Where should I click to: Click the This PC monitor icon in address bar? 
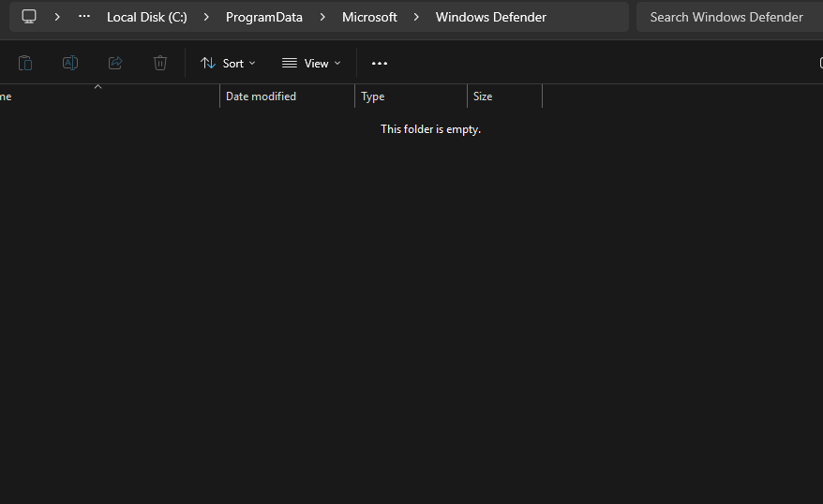[29, 17]
